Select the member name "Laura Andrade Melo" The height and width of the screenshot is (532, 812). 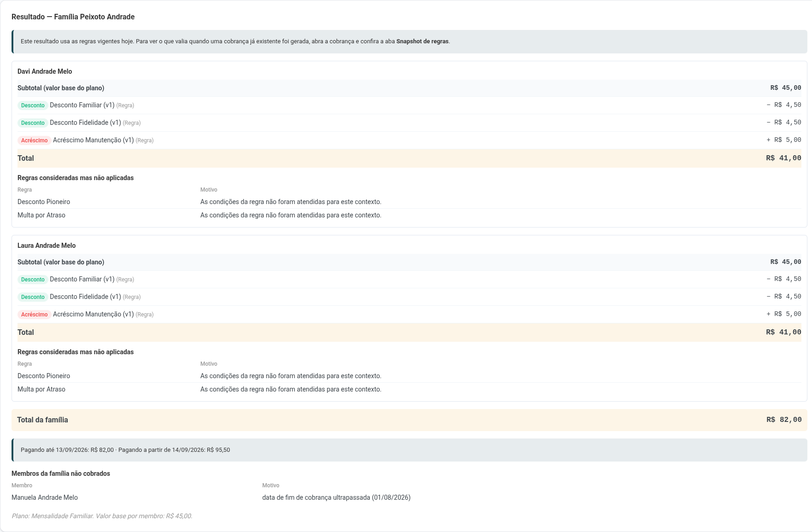[x=47, y=246]
